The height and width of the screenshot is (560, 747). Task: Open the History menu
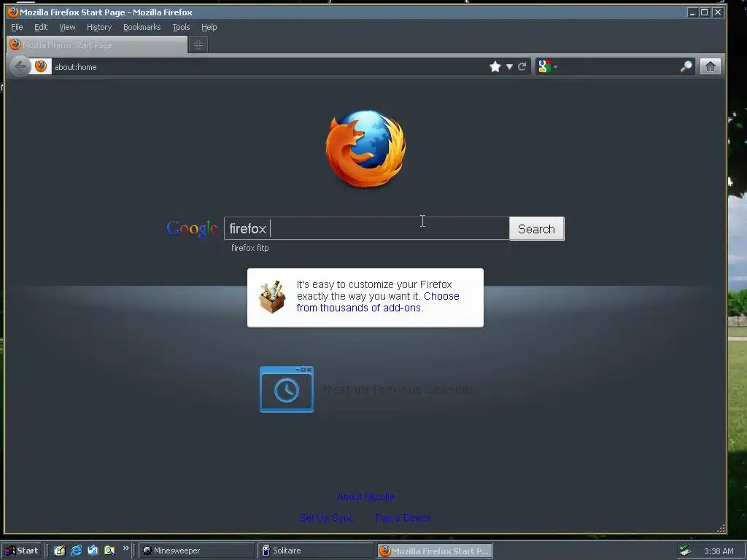point(99,27)
